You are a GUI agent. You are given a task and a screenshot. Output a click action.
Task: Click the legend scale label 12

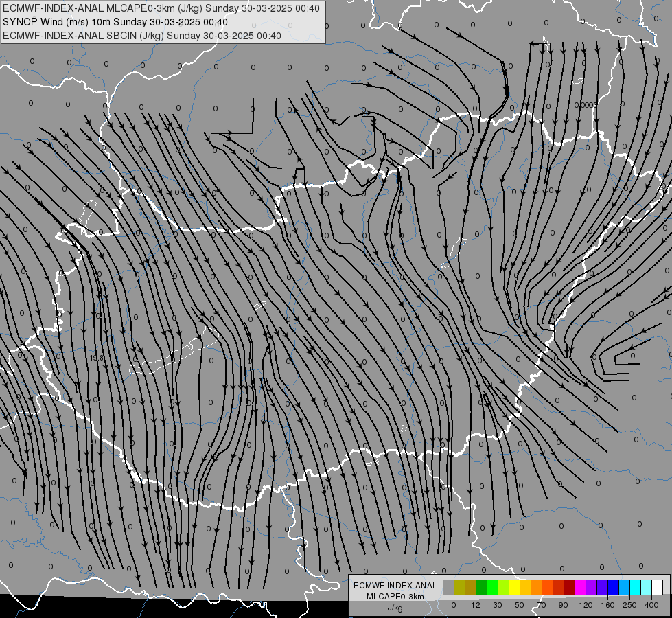point(476,605)
